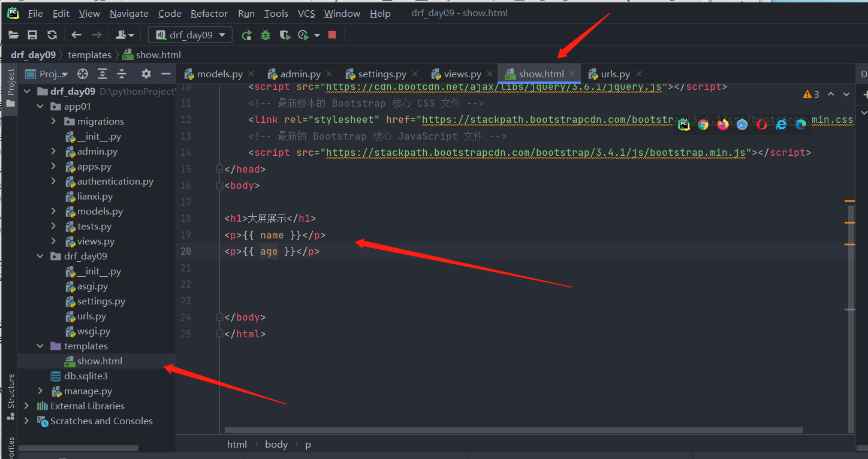Close the show.html editor tab
Viewport: 868px width, 459px height.
[x=572, y=74]
